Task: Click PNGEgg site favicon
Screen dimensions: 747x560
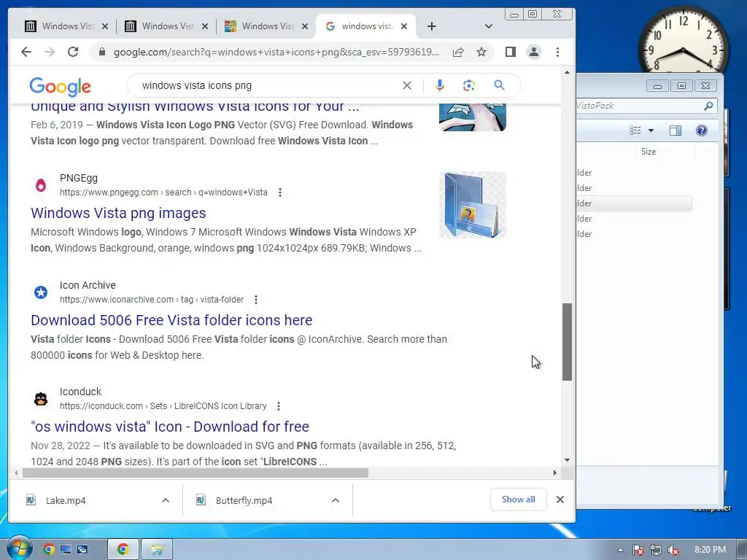Action: (x=41, y=184)
